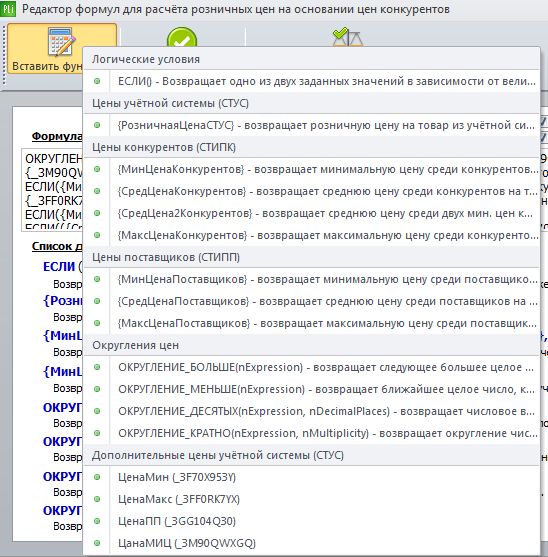
Task: Click green bullet beside ОКРУГЛЕНИЕ_ДЕСЯТЫХ
Action: click(97, 411)
